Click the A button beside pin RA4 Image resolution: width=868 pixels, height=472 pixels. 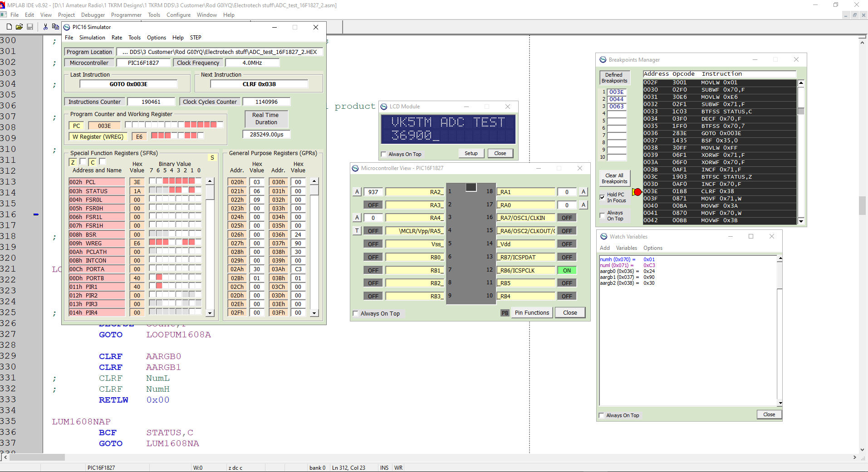[357, 218]
